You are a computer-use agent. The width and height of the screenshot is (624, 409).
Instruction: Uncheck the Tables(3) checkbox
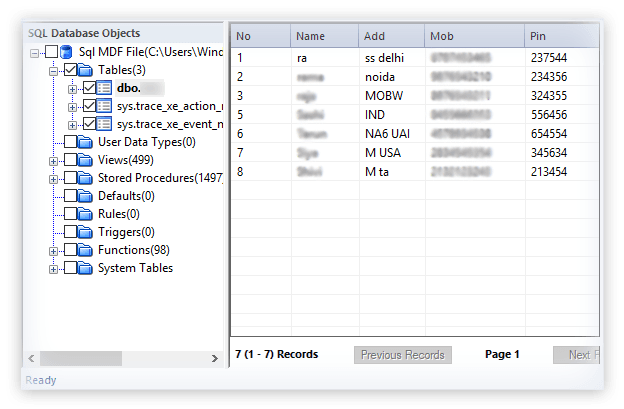coord(70,70)
